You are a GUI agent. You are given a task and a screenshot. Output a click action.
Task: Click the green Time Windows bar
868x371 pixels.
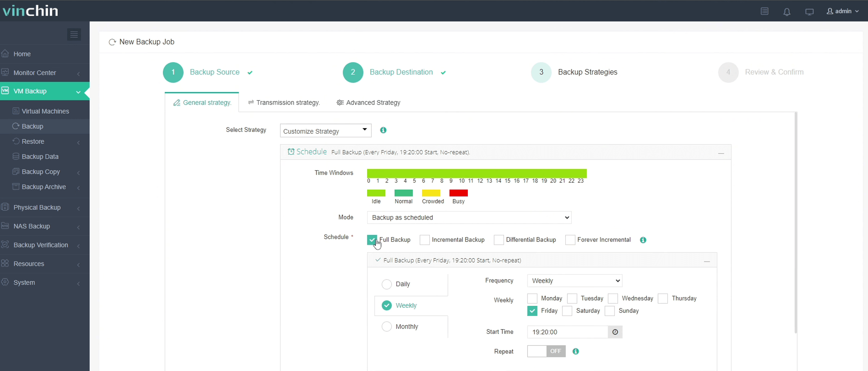[x=477, y=173]
